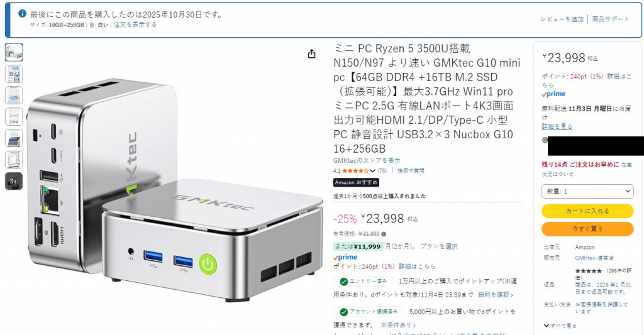Click the info icon in purchase notice
The width and height of the screenshot is (644, 335).
(x=22, y=14)
